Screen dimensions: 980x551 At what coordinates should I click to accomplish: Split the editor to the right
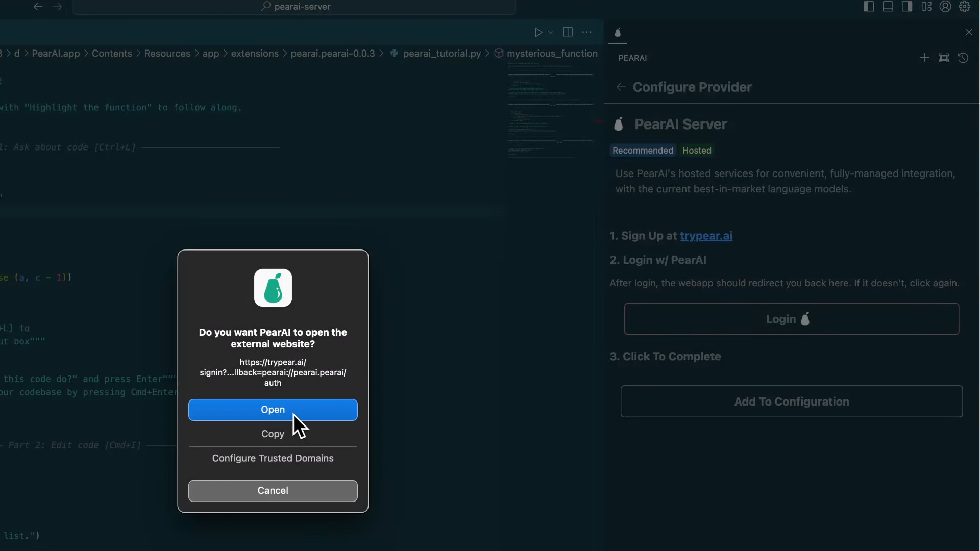[x=568, y=32]
